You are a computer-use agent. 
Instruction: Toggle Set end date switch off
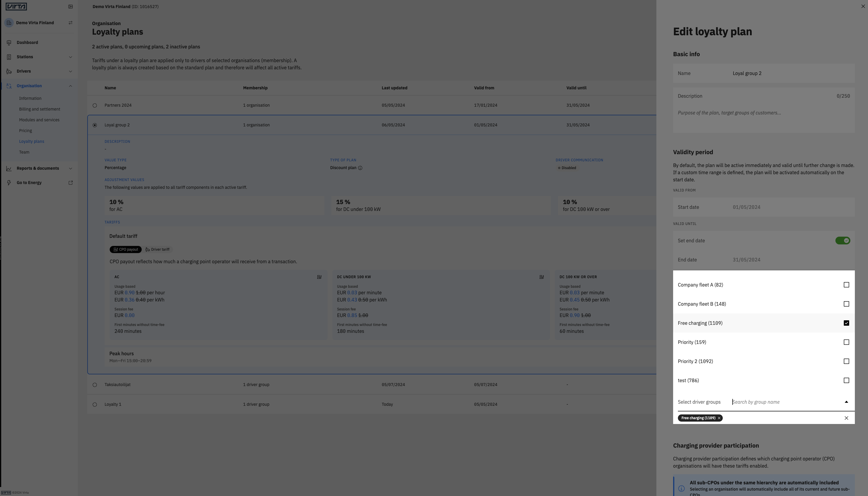(x=842, y=241)
